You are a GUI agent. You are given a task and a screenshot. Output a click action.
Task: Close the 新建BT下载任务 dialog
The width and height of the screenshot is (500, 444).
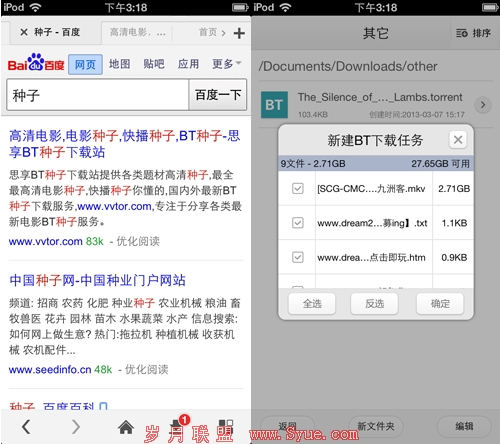point(458,140)
